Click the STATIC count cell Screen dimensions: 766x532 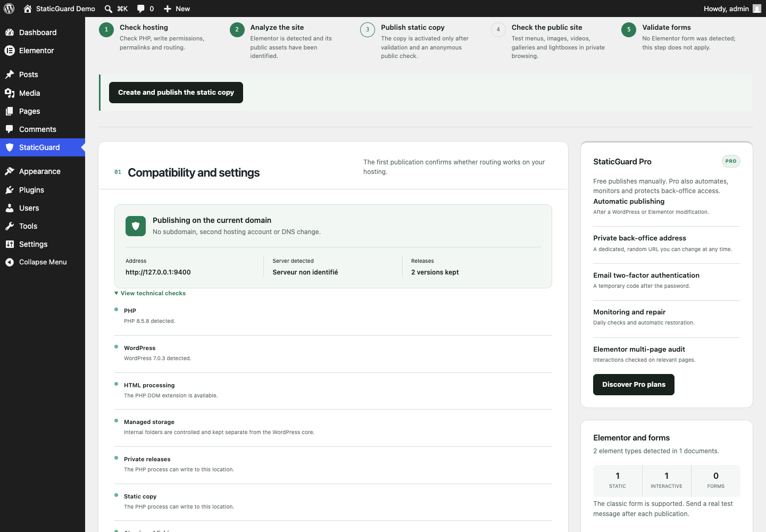(618, 480)
